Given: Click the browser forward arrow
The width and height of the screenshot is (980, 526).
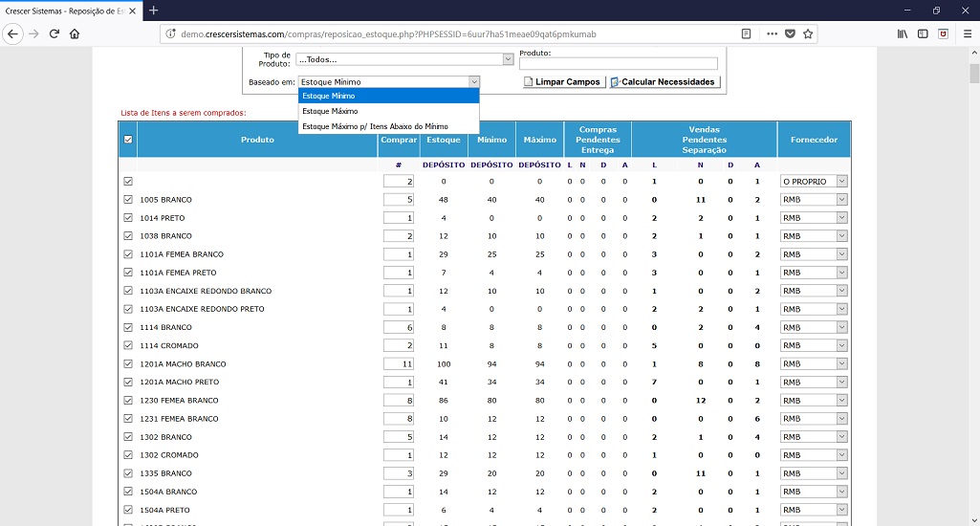Looking at the screenshot, I should (x=33, y=33).
